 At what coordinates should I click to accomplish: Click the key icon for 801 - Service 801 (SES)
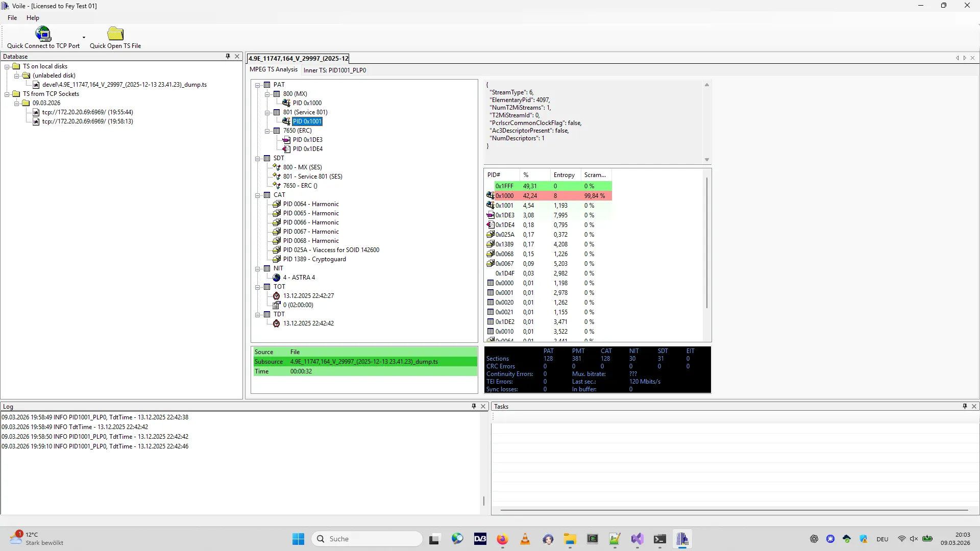(277, 177)
